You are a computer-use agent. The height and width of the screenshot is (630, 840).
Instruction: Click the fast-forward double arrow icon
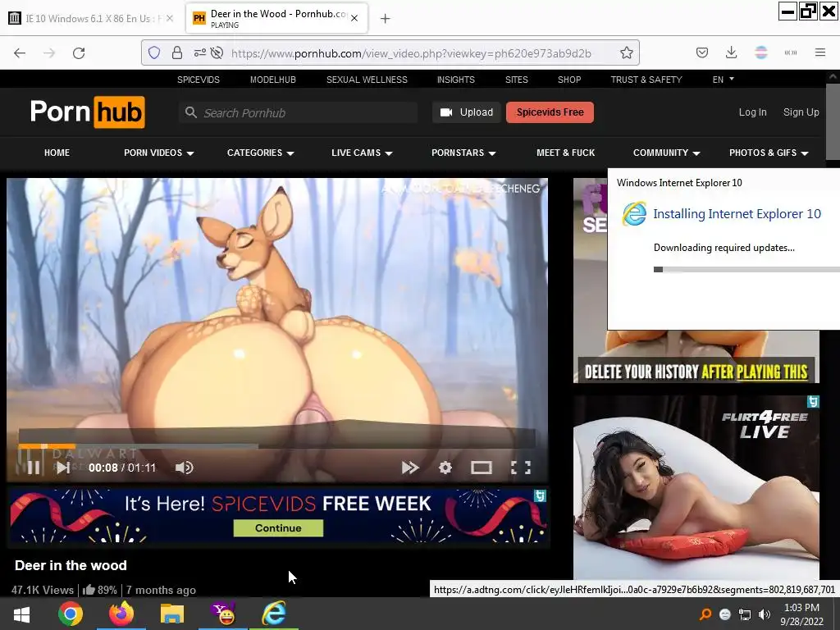point(410,468)
